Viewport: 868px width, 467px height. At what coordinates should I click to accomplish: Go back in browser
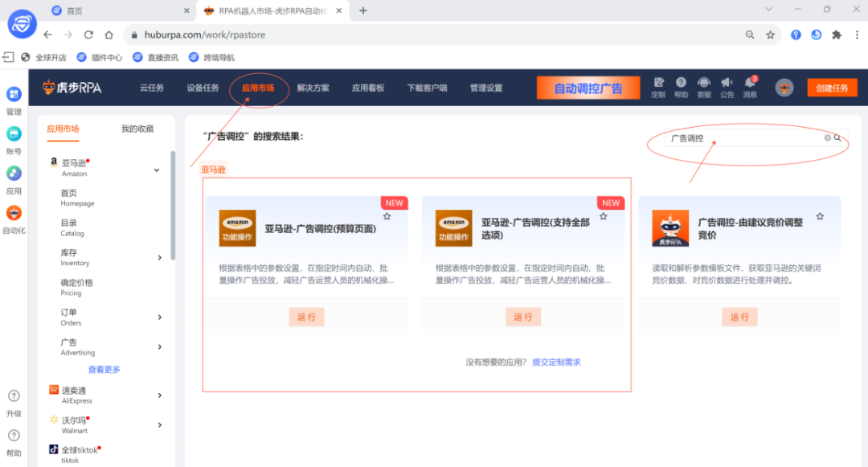pos(48,35)
